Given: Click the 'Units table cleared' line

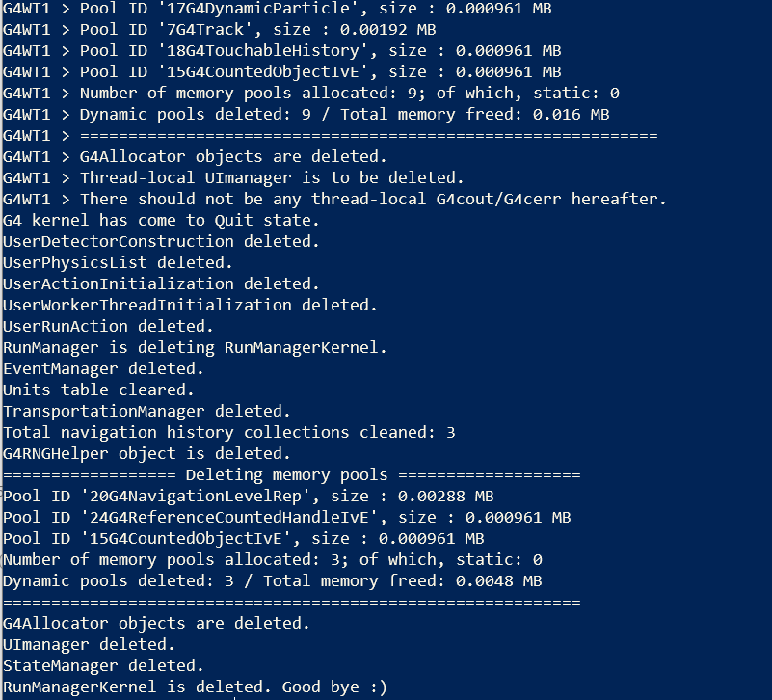Looking at the screenshot, I should point(98,390).
